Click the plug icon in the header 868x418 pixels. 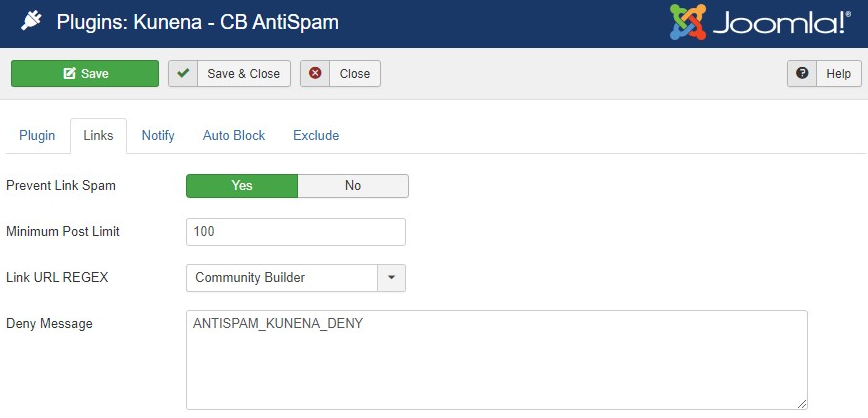click(x=31, y=22)
